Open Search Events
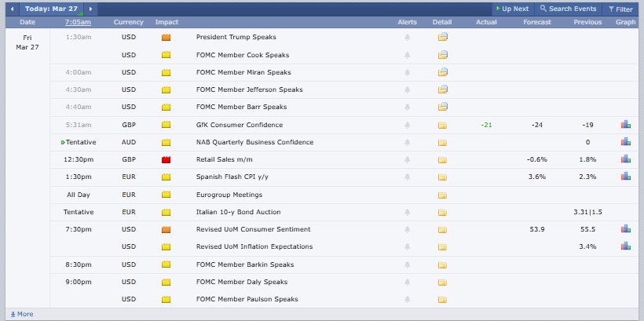 click(x=568, y=9)
